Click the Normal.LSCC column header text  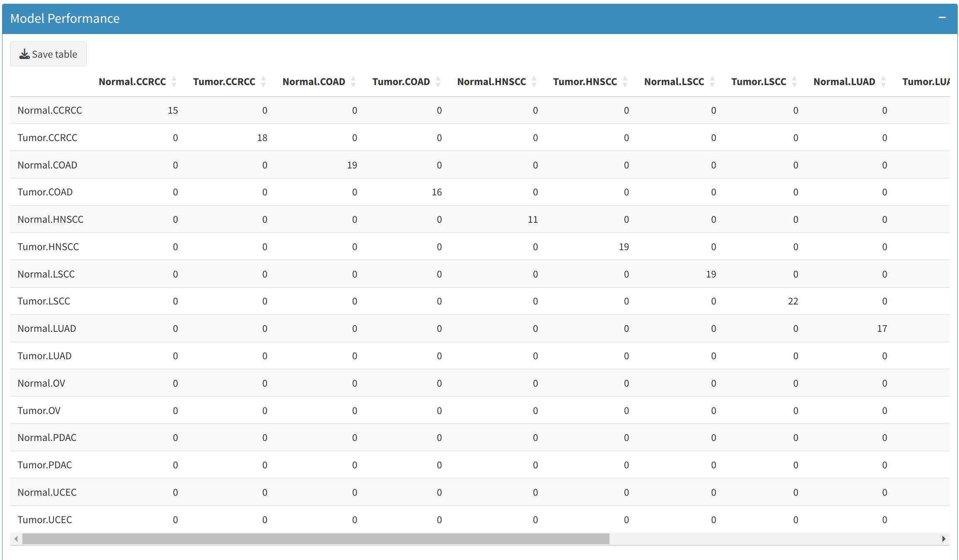(x=674, y=82)
